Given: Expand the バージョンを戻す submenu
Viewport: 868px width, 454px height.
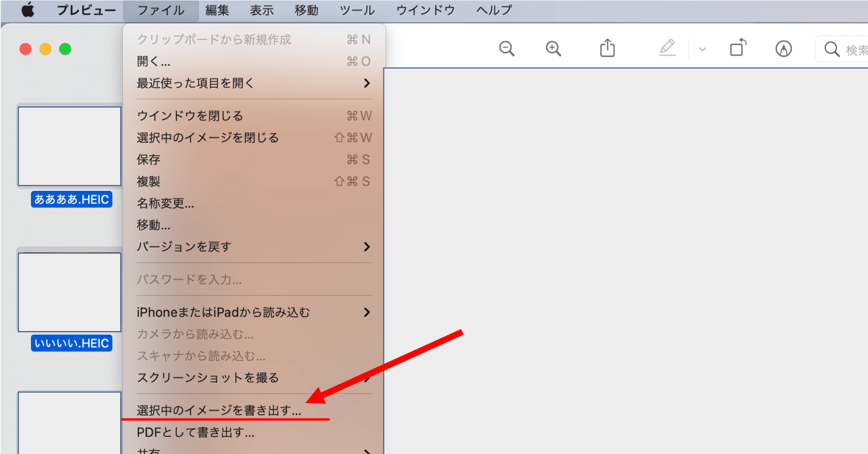Looking at the screenshot, I should [x=367, y=247].
